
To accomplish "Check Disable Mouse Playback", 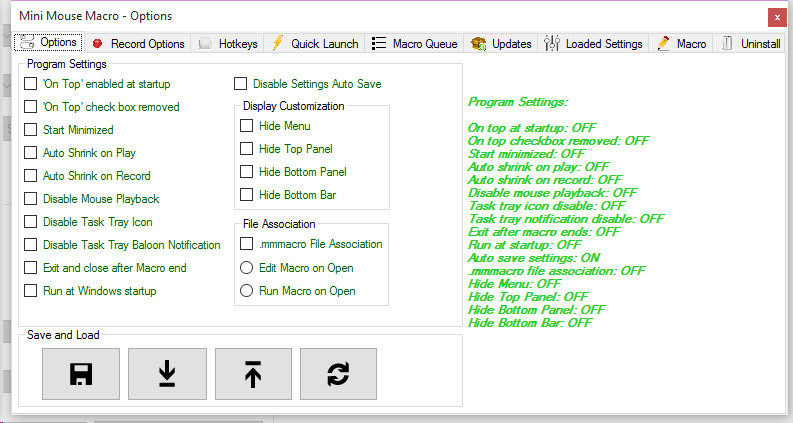I will coord(31,199).
